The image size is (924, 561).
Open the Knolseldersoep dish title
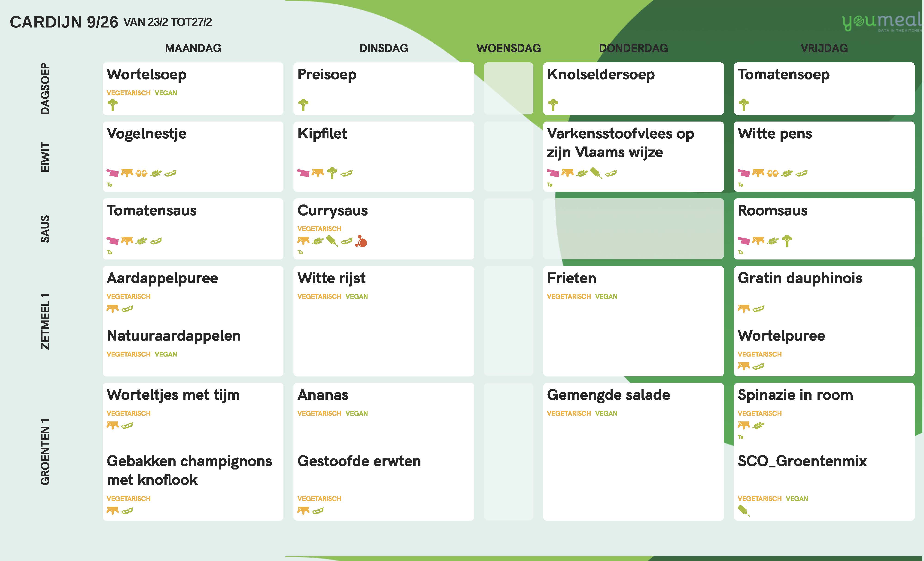pyautogui.click(x=601, y=74)
